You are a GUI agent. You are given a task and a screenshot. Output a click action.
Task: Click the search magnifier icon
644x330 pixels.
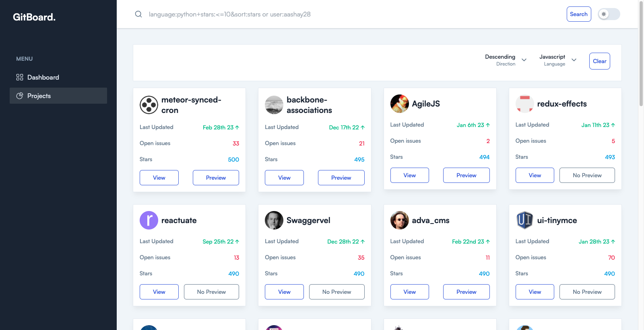coord(138,14)
